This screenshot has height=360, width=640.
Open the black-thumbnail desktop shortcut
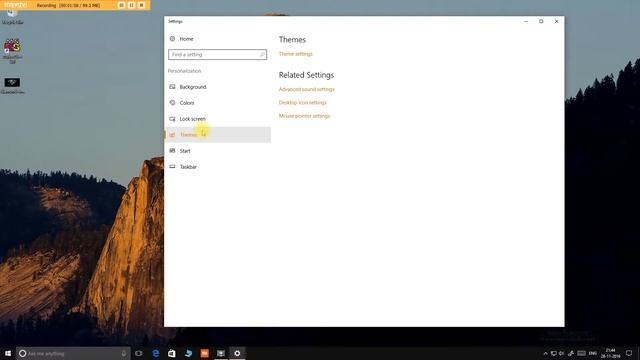[x=12, y=86]
